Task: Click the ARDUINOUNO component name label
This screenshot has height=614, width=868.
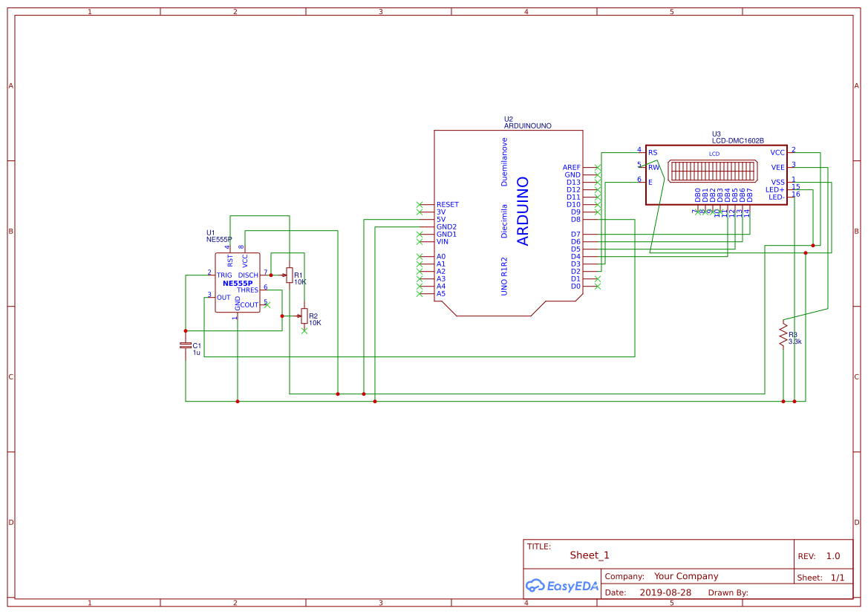Action: coord(527,126)
